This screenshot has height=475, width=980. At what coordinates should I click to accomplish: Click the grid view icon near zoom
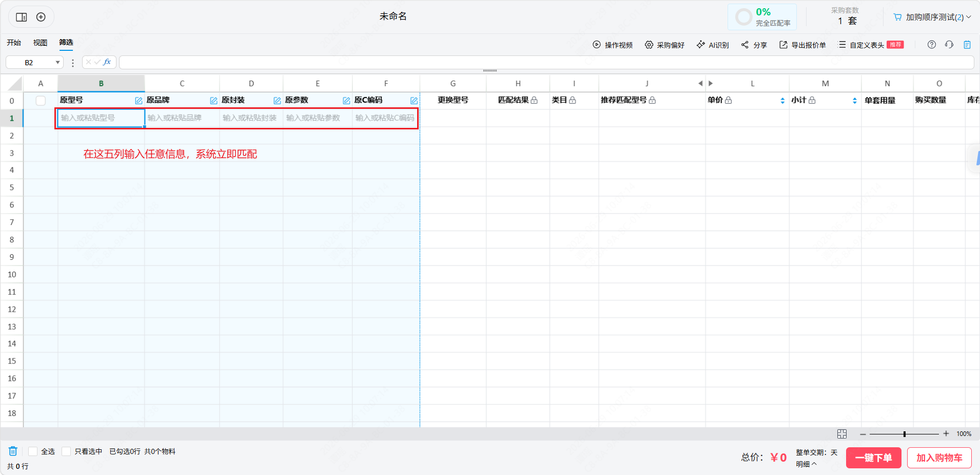842,434
